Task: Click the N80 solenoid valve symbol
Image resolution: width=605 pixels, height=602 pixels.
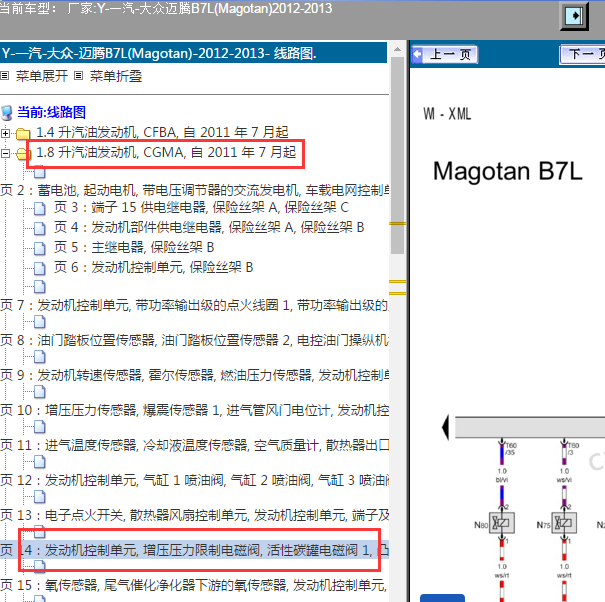Action: [501, 523]
